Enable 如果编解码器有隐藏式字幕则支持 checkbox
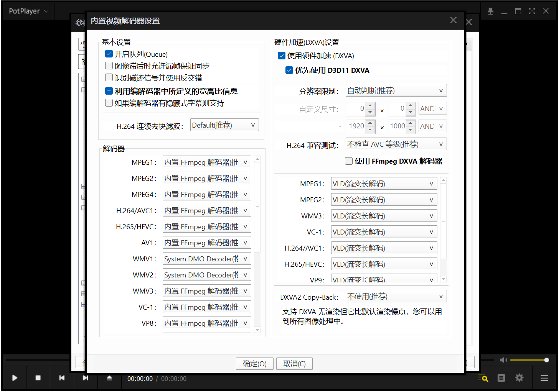Viewport: 559px width, 392px height. click(109, 103)
